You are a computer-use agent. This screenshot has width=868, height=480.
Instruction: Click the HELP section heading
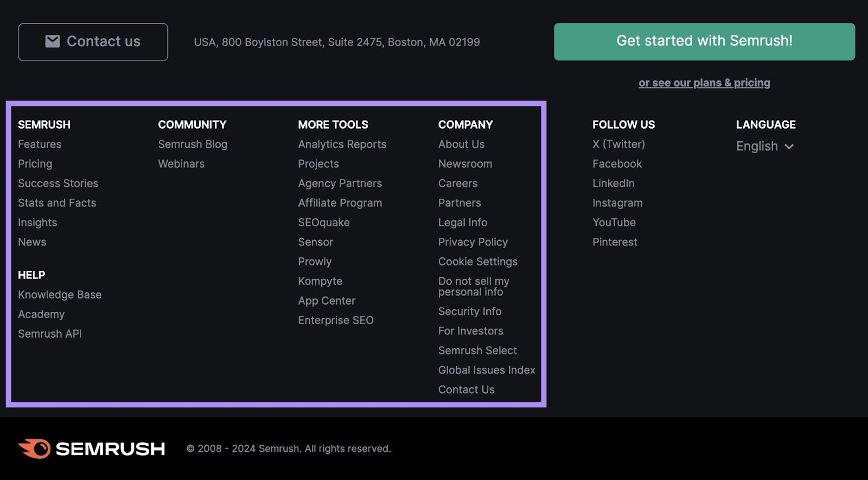31,275
